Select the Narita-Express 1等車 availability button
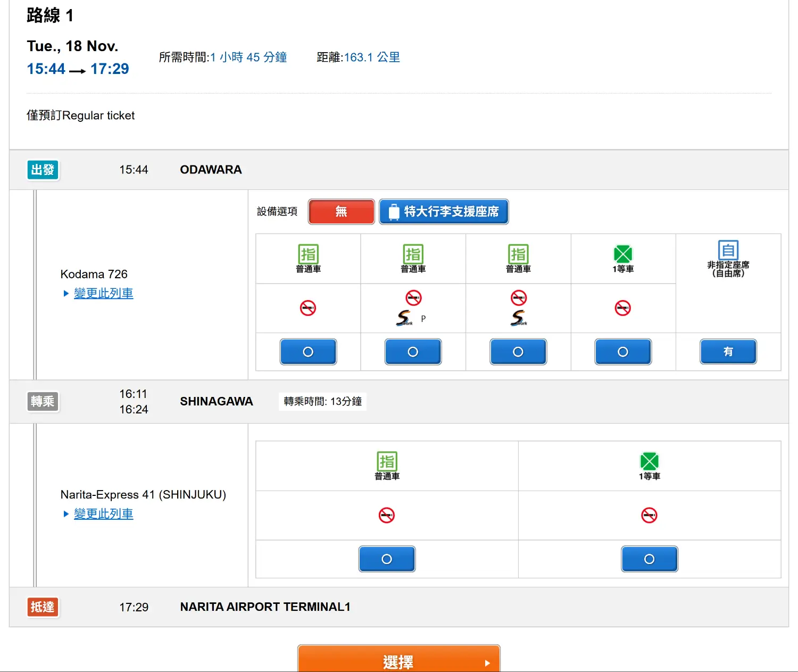Image resolution: width=798 pixels, height=672 pixels. [649, 559]
